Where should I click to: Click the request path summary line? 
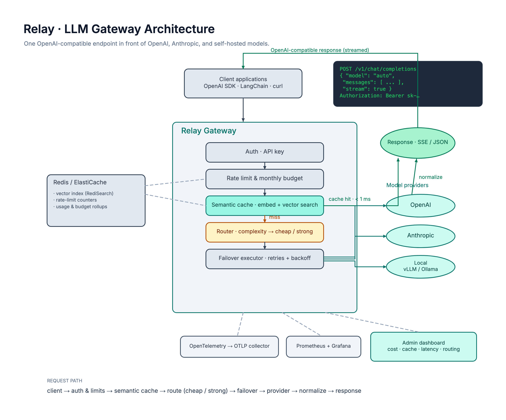click(x=204, y=391)
